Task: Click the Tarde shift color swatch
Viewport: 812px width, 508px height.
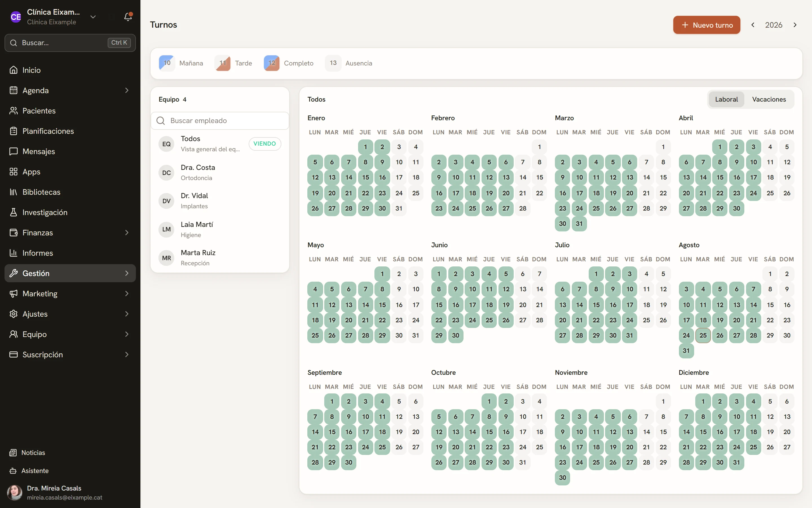Action: click(222, 63)
